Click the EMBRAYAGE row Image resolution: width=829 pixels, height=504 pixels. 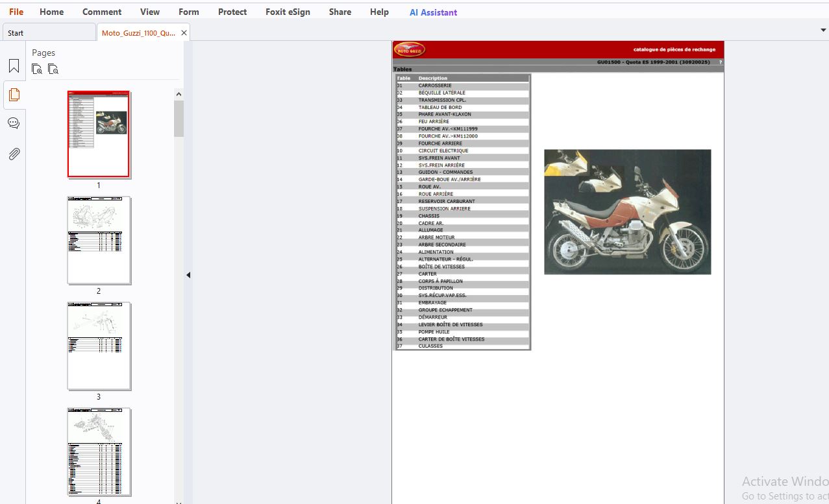pos(463,303)
